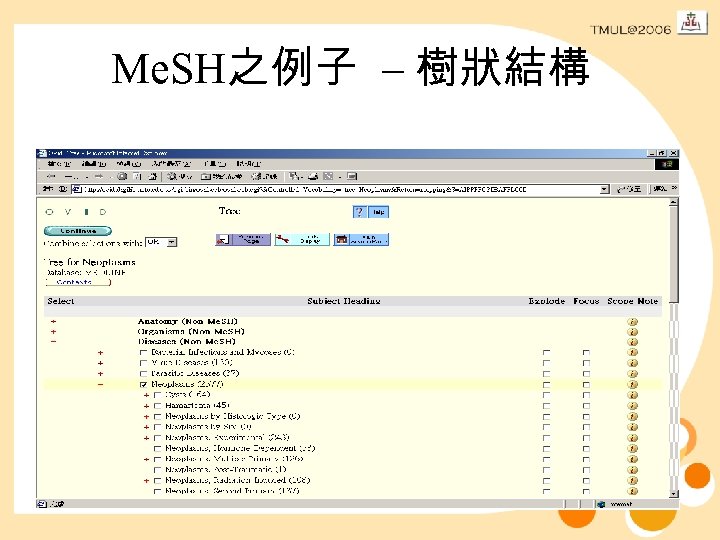
Task: Open scope note for Parasitic Diseases
Action: click(x=633, y=374)
